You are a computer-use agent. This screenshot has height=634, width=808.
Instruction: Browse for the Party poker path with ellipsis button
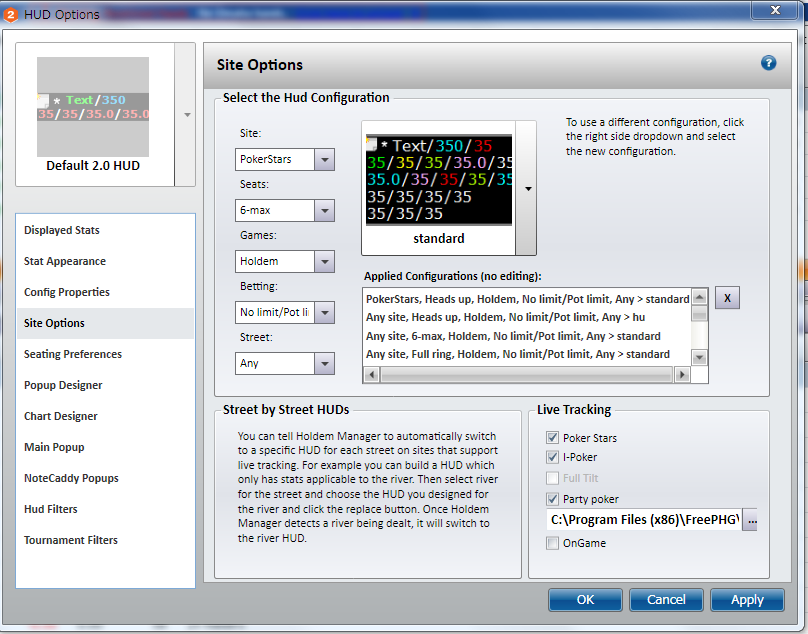click(x=752, y=520)
